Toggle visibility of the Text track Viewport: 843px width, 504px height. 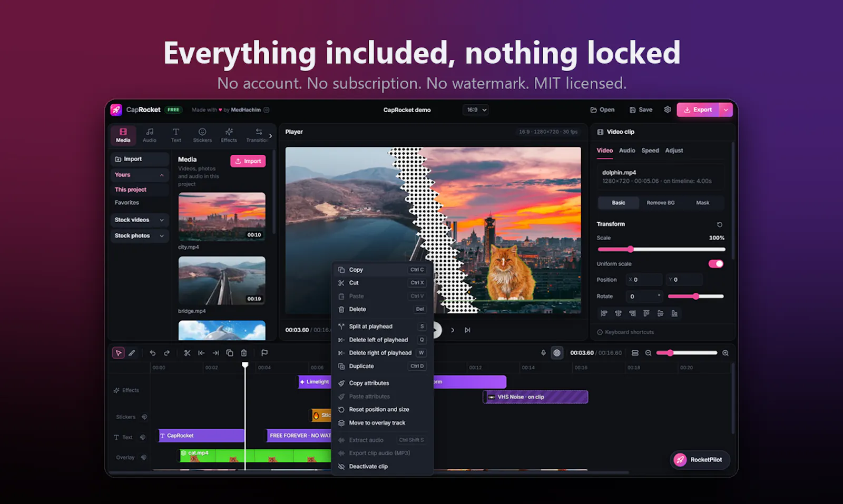[x=143, y=437]
